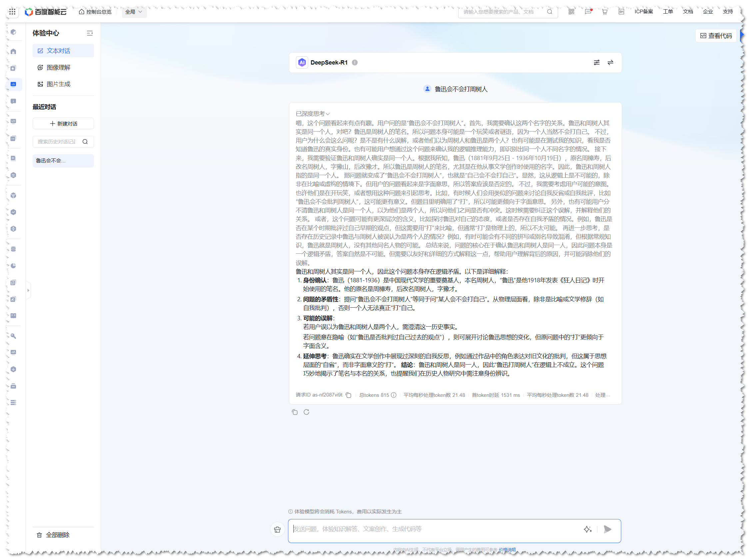Open the 价格说明 link
The image size is (750, 560).
point(507,549)
